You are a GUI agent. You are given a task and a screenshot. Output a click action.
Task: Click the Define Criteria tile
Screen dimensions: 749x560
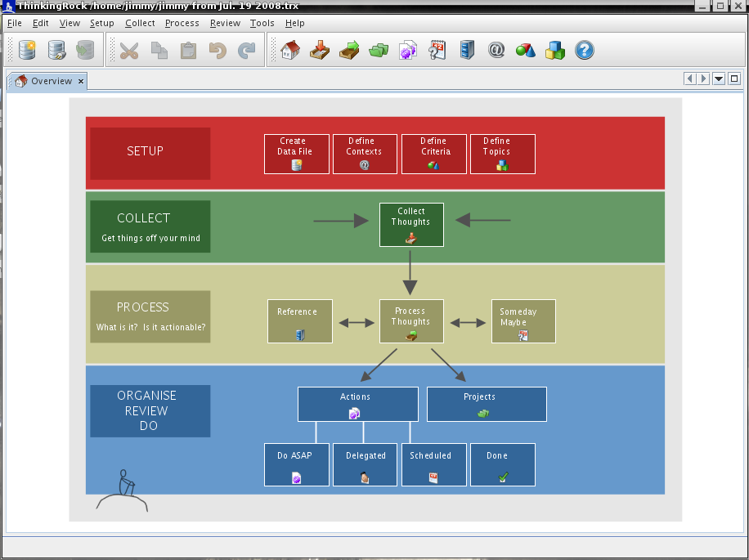(x=433, y=154)
